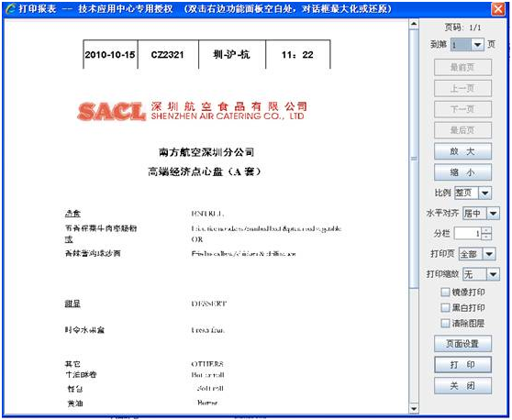Open the 水平对齐 alignment dropdown showing 居中
This screenshot has width=512, height=420.
click(493, 214)
